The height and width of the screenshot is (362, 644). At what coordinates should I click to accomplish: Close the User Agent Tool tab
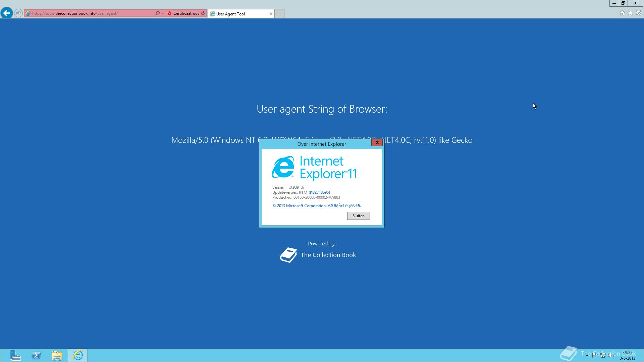(x=271, y=14)
